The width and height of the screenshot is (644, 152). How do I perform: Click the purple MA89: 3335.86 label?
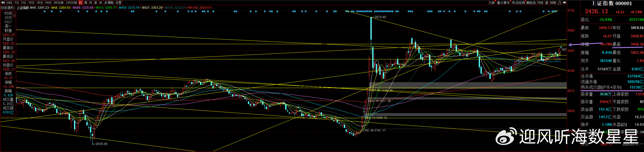84,8
